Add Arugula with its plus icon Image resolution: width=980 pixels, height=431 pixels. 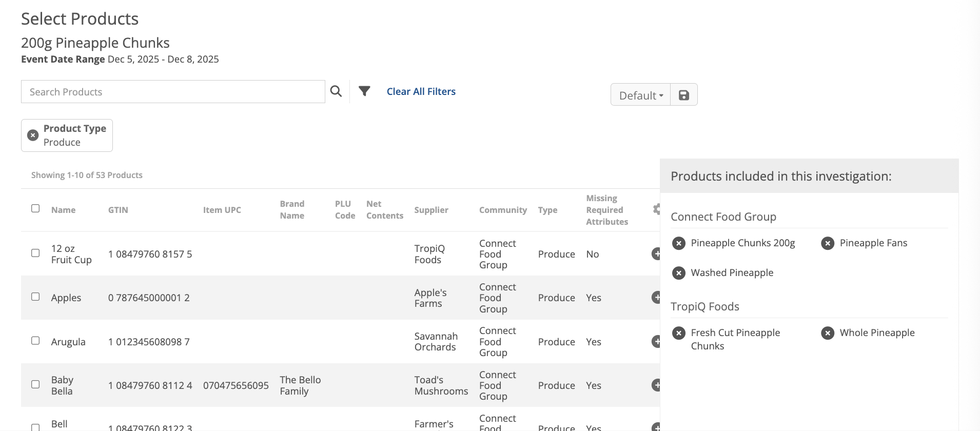[x=656, y=341]
